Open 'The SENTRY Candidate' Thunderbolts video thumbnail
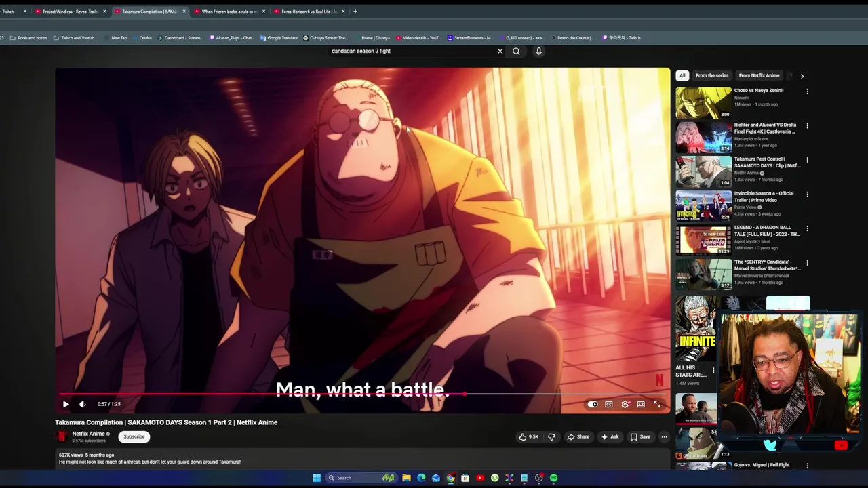Viewport: 868px width, 488px height. click(x=703, y=274)
